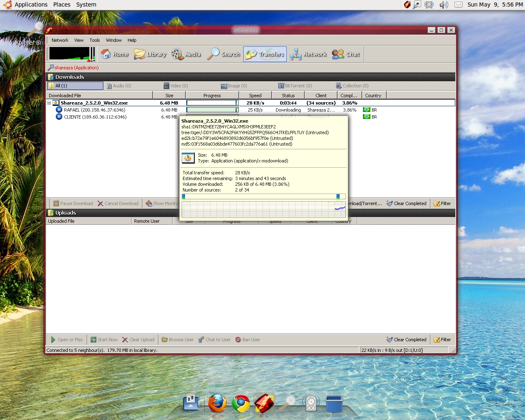
Task: Click the volume icon in system tray
Action: (x=443, y=5)
